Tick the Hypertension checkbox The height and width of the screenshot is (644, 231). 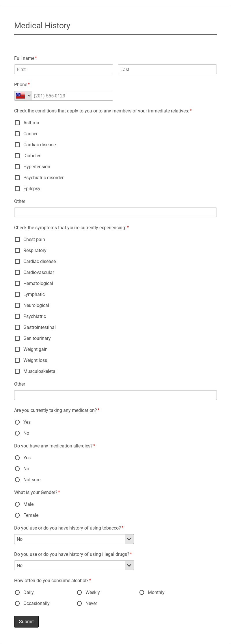[x=17, y=167]
